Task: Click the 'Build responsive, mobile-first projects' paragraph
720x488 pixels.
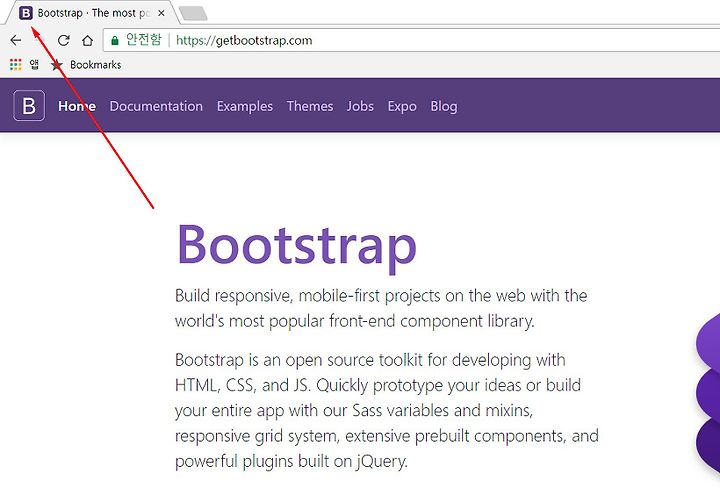Action: [x=381, y=308]
